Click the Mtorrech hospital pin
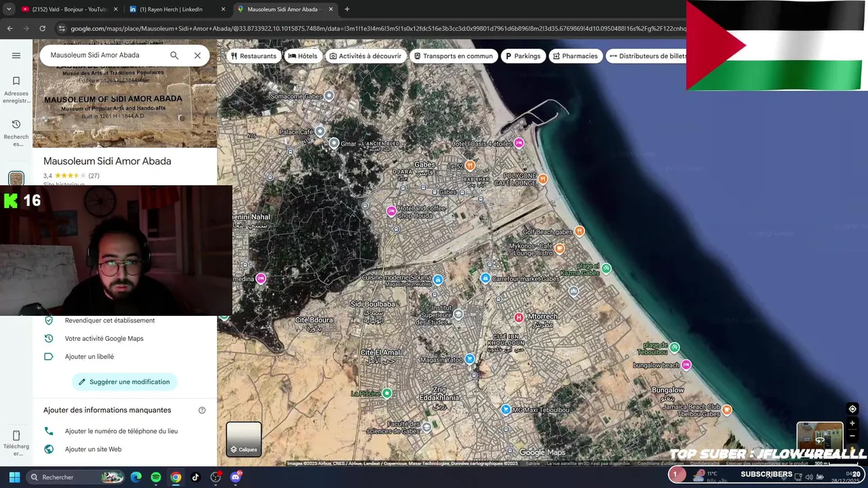The image size is (868, 488). [519, 317]
